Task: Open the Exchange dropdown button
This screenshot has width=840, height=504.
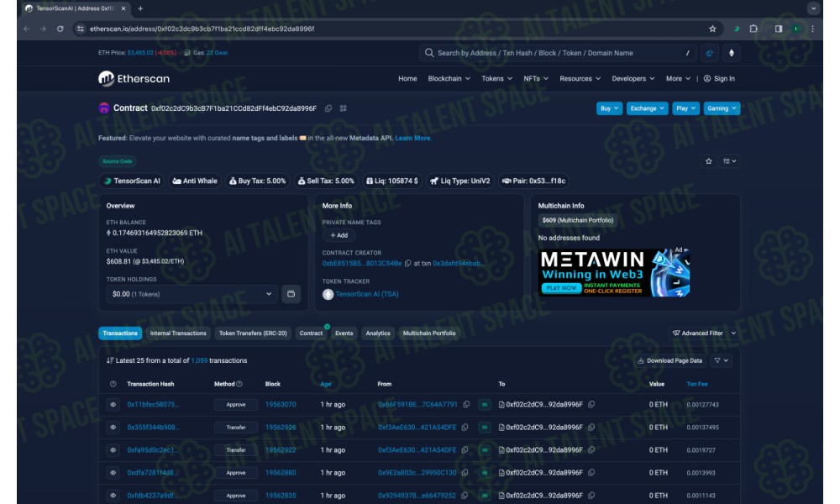Action: coord(647,108)
